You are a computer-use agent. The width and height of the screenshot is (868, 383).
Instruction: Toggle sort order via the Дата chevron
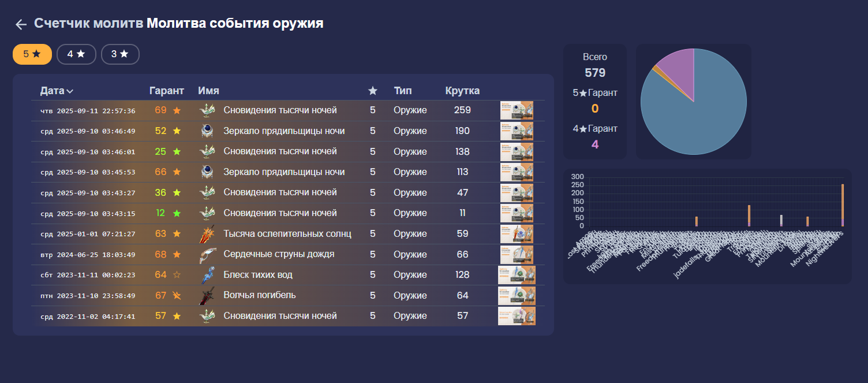70,91
